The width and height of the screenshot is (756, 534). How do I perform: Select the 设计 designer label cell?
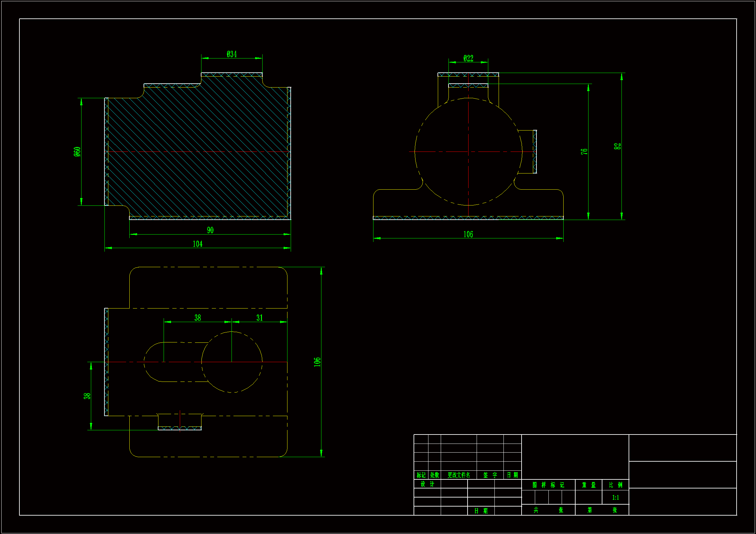click(427, 484)
